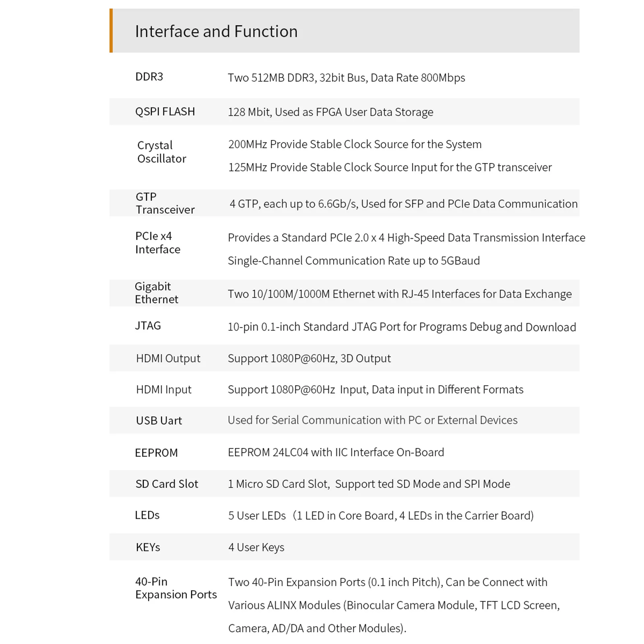Click the orange accent bar beside heading
Viewport: 644px width, 644px height.
pyautogui.click(x=111, y=31)
